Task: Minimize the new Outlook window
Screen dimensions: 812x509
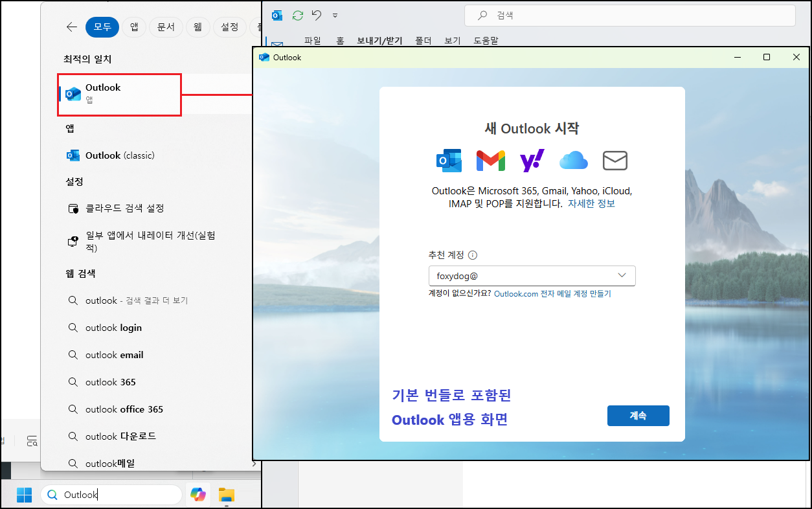Action: [x=738, y=57]
